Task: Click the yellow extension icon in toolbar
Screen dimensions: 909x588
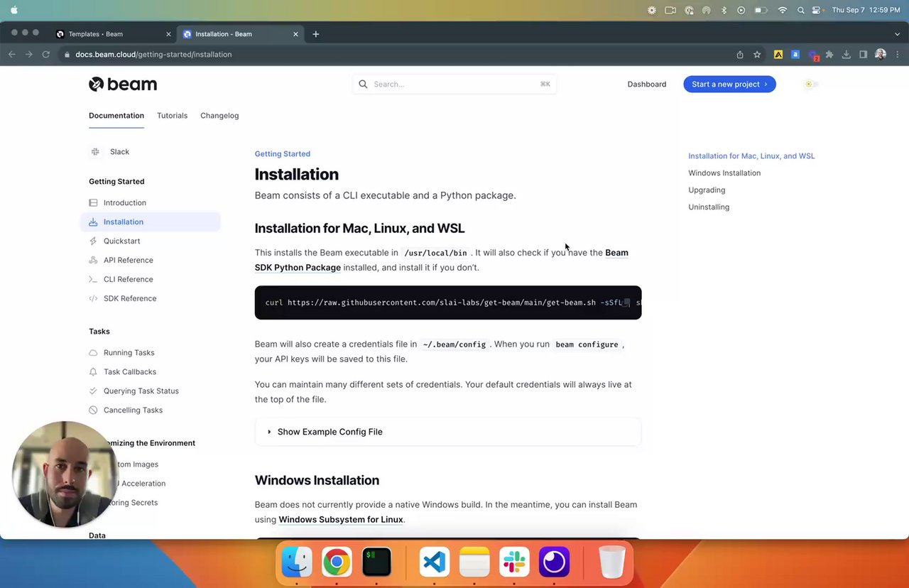Action: [x=778, y=54]
